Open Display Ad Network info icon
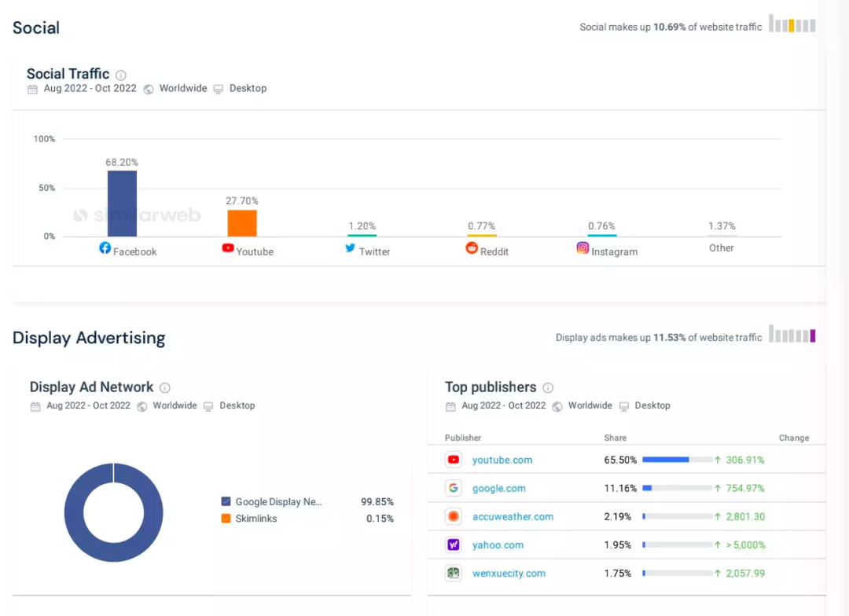849x616 pixels. pos(165,388)
